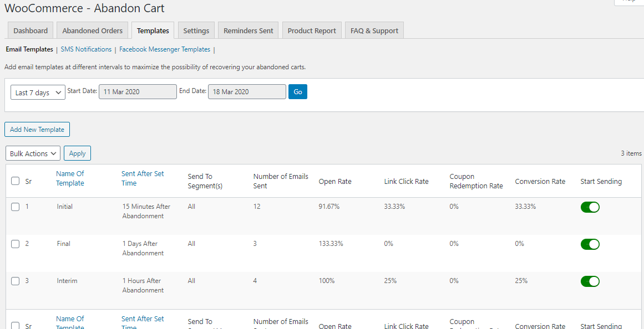Click the 91.67% open rate value
The height and width of the screenshot is (329, 644).
[329, 207]
